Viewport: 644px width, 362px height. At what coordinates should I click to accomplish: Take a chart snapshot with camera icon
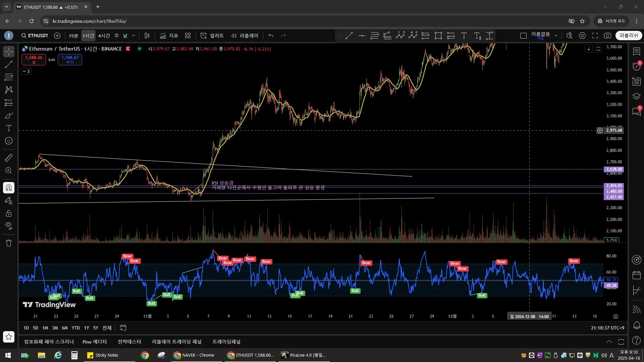[x=607, y=36]
